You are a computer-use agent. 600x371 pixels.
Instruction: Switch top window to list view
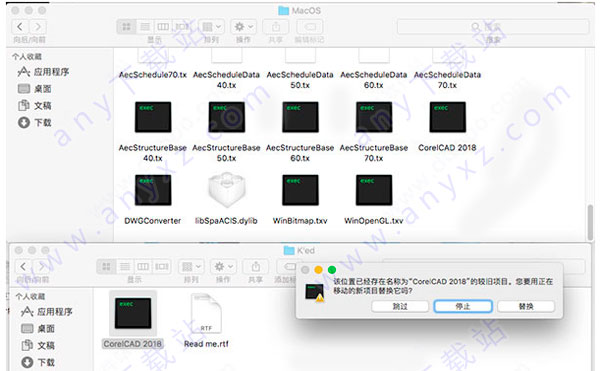145,27
